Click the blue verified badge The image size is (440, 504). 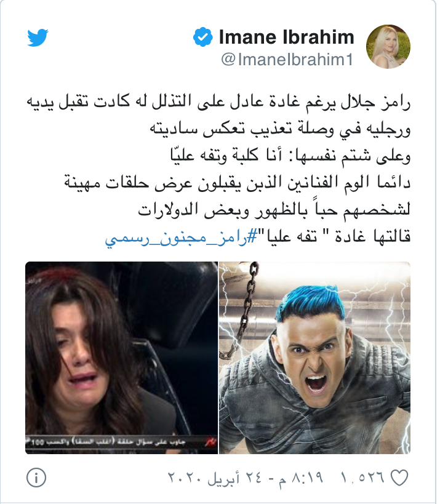click(x=203, y=37)
